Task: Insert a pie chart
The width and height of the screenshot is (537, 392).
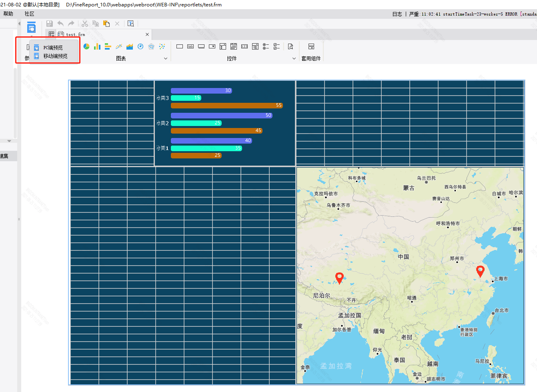Action: click(x=86, y=46)
